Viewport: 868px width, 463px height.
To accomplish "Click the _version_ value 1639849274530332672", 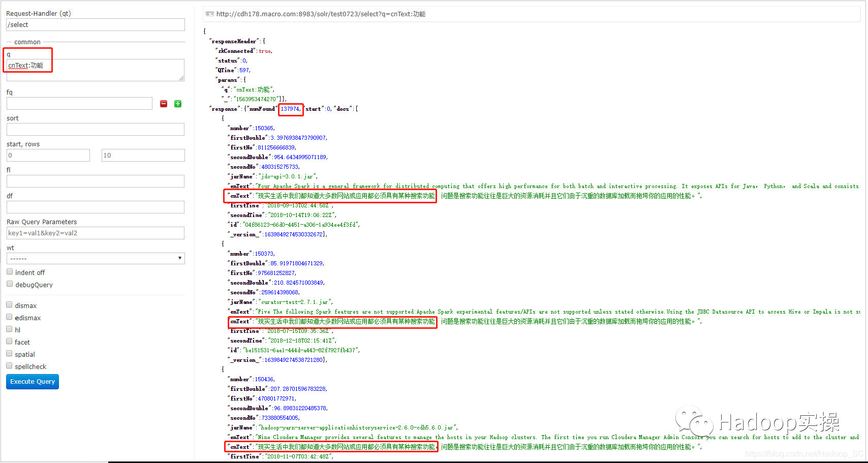I will [293, 234].
